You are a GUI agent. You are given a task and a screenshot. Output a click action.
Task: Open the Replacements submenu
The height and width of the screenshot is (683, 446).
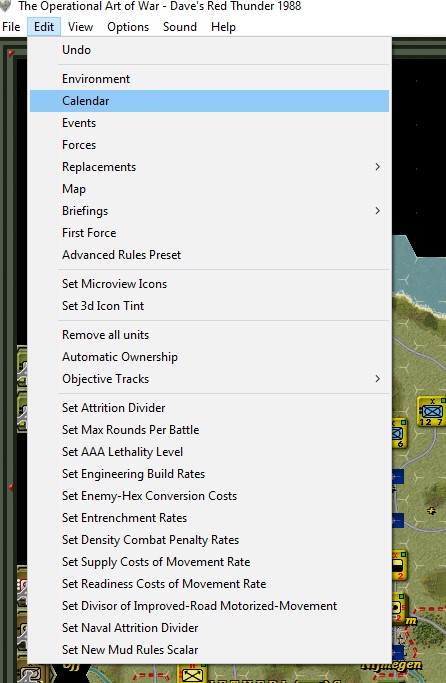click(209, 167)
